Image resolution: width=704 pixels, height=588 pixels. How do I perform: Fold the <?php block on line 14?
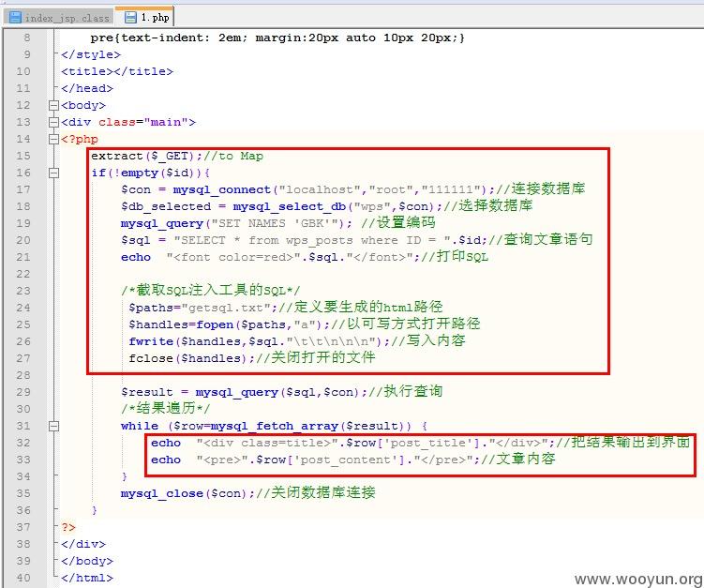(53, 139)
